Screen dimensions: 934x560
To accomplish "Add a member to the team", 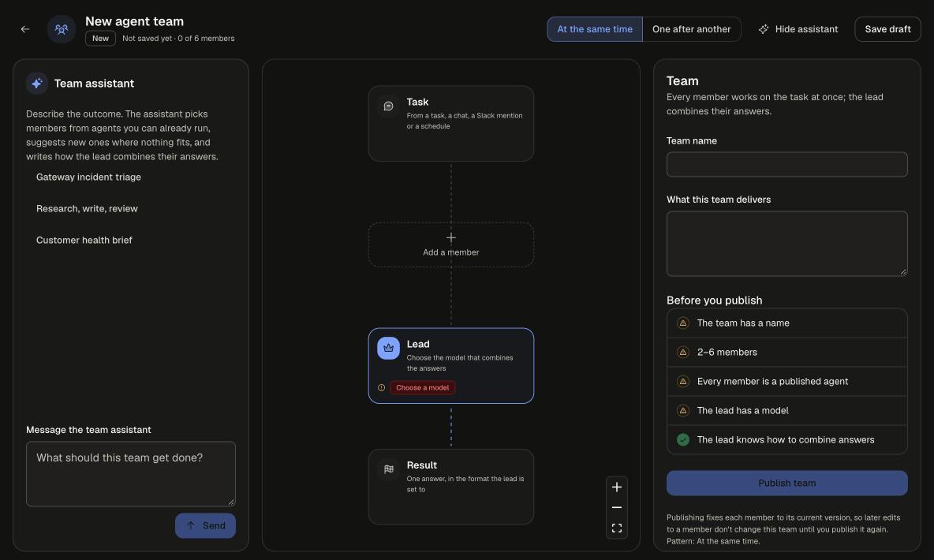I will [x=451, y=245].
